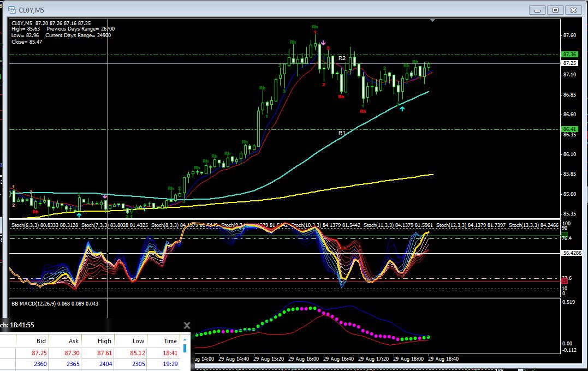Click the Stoch(6,3,3) indicator label
Screen dimensions: 588x371
(45, 225)
